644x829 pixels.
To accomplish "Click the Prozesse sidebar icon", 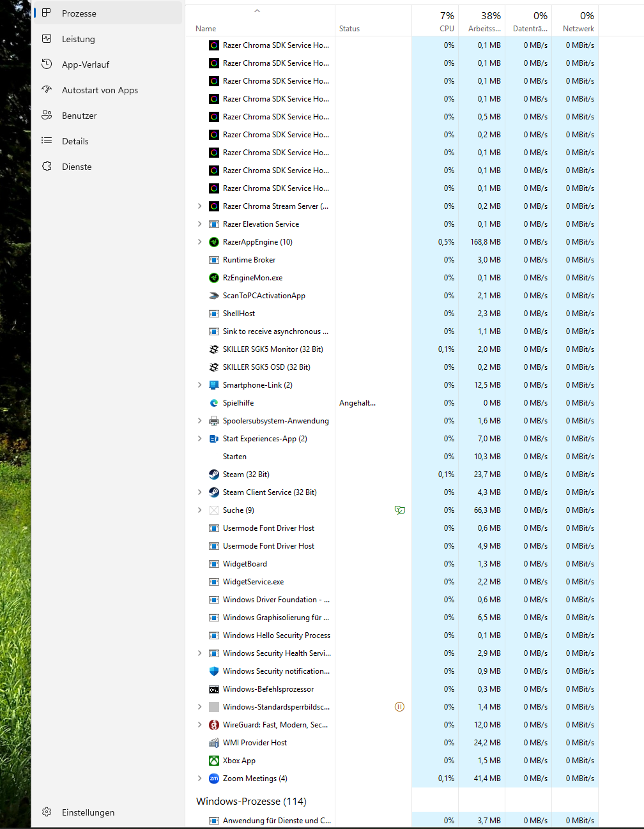I will (x=47, y=13).
